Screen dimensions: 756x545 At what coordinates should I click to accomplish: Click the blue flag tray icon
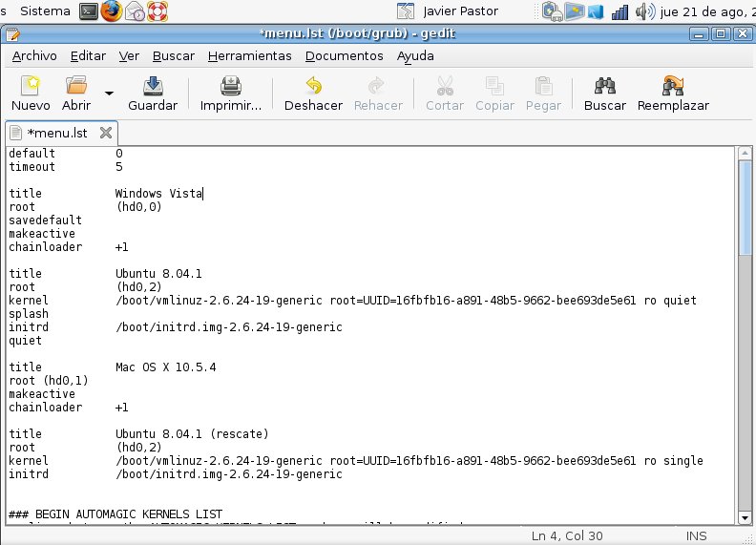(x=596, y=12)
